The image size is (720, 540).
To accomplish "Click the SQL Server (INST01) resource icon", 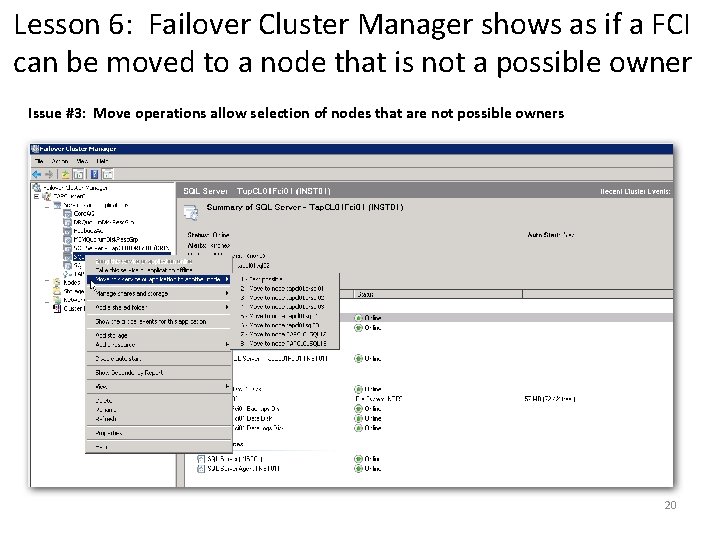I will [x=201, y=459].
